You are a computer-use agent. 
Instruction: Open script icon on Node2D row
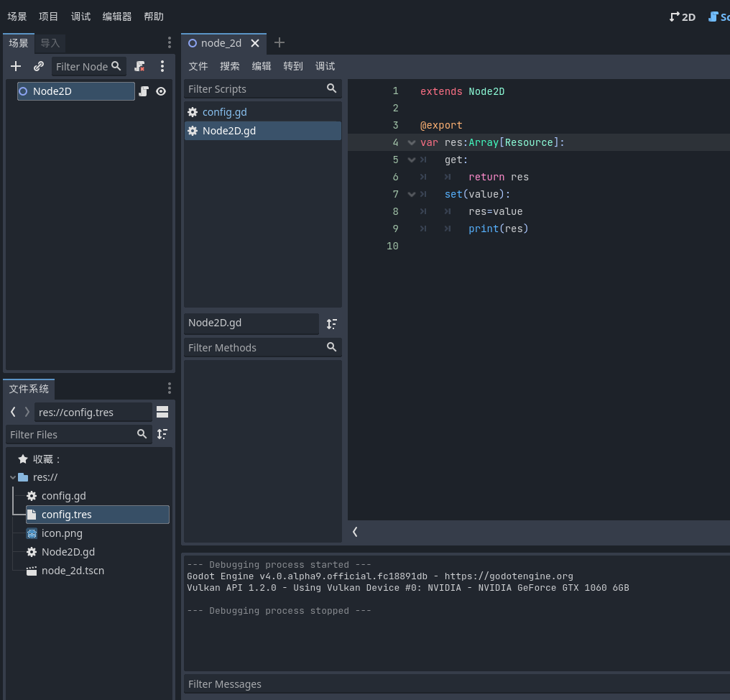[144, 91]
